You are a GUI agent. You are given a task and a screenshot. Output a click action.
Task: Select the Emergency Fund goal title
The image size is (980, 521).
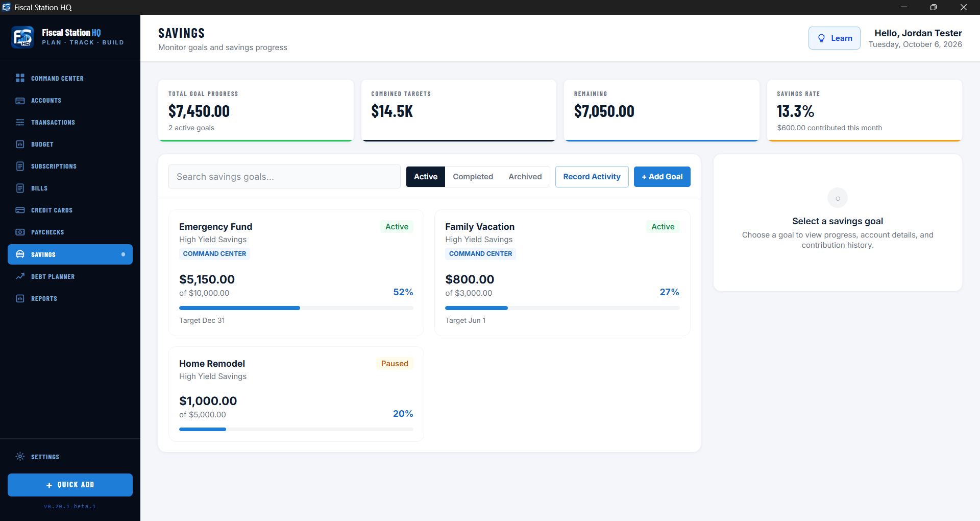click(215, 227)
